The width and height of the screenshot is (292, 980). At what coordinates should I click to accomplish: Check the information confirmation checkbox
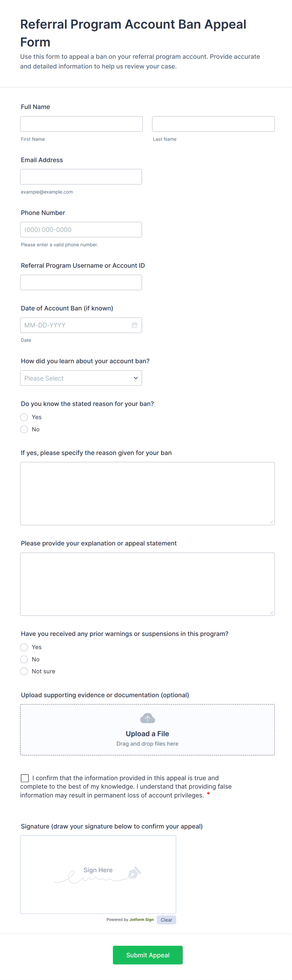pos(25,778)
